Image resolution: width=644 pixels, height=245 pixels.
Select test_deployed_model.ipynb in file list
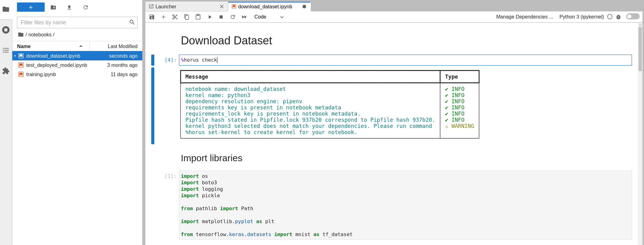point(77,65)
